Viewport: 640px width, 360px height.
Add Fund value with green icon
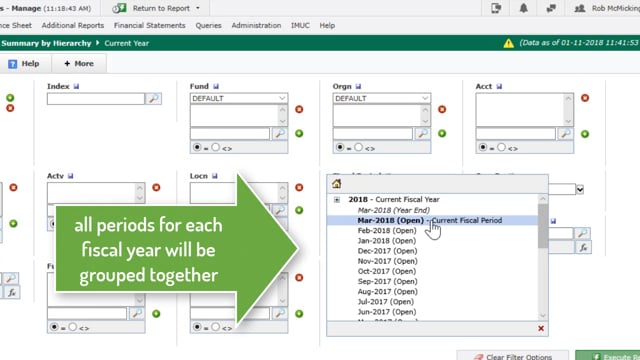point(299,133)
